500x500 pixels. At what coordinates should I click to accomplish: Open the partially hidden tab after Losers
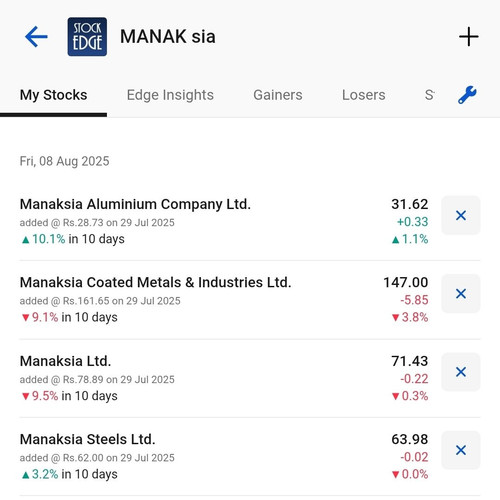pos(429,95)
